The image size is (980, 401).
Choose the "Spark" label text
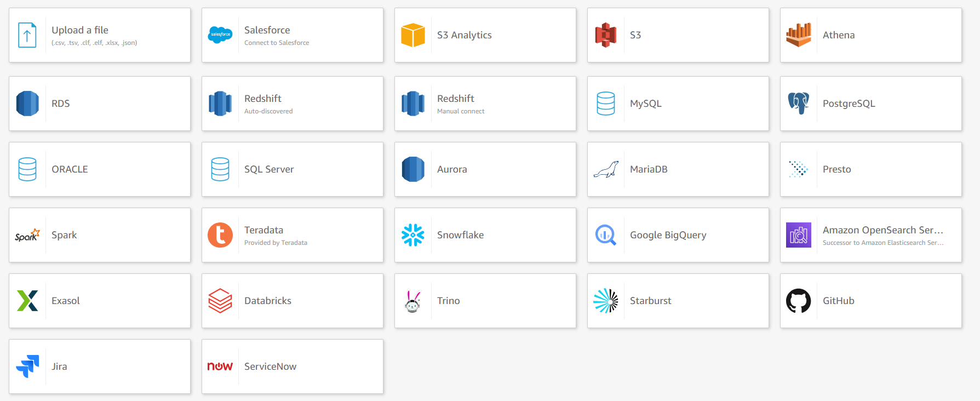coord(64,235)
